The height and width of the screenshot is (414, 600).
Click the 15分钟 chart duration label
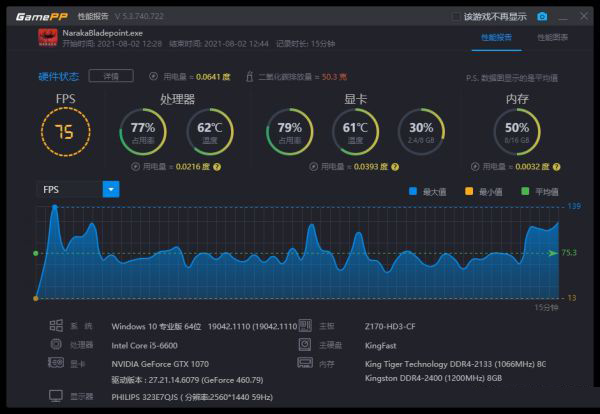546,308
